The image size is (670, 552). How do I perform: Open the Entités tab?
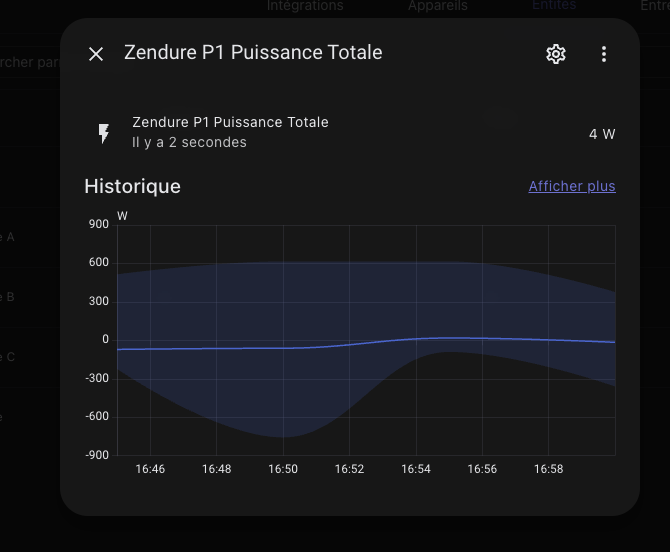pyautogui.click(x=554, y=5)
